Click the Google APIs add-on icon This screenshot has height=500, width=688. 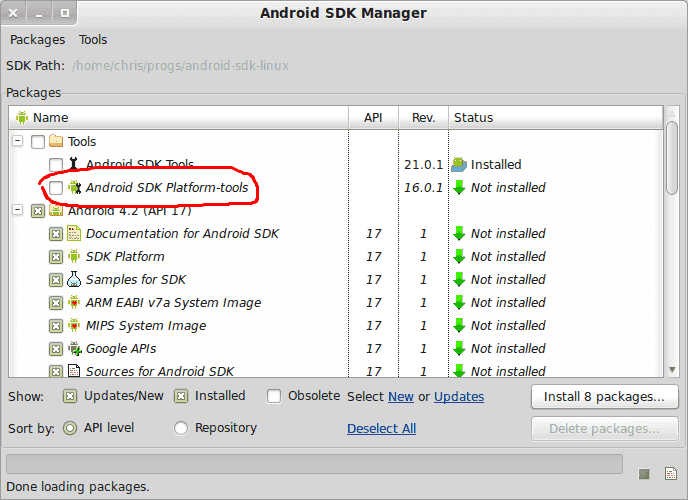pyautogui.click(x=75, y=349)
